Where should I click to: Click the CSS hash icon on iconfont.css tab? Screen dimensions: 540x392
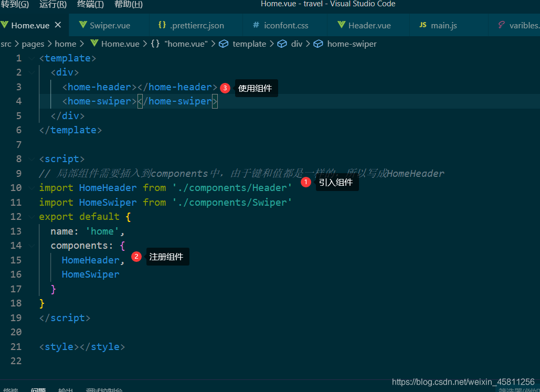pyautogui.click(x=256, y=25)
